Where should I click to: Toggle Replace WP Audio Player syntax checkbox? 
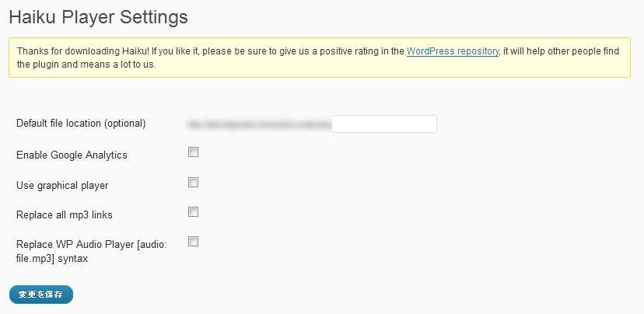[x=194, y=242]
